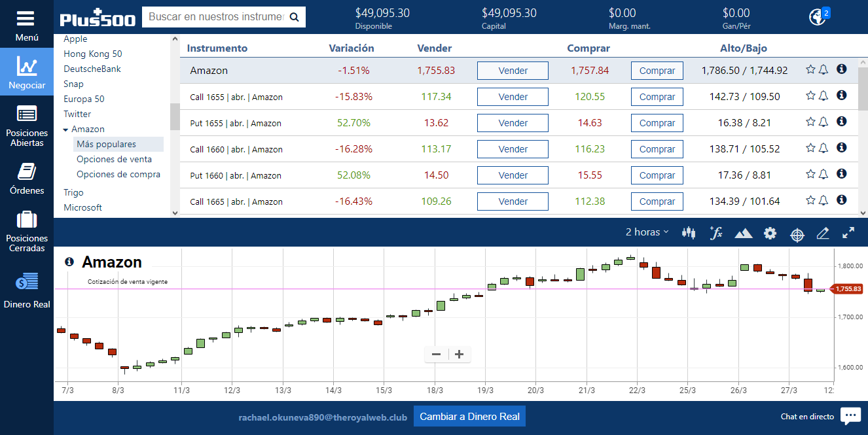Click the 1,755.83 current price marker on the chart axis

pos(847,288)
